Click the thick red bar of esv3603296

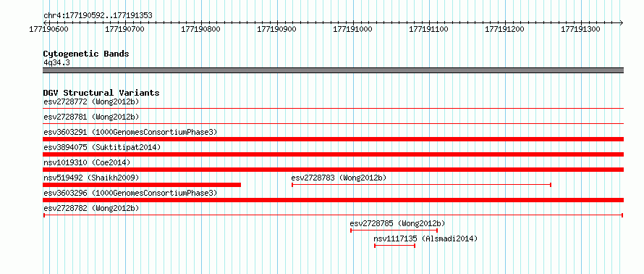click(333, 200)
